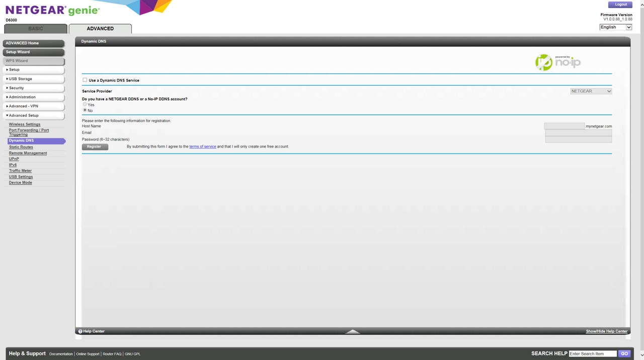Go to UPnP settings

tap(14, 159)
